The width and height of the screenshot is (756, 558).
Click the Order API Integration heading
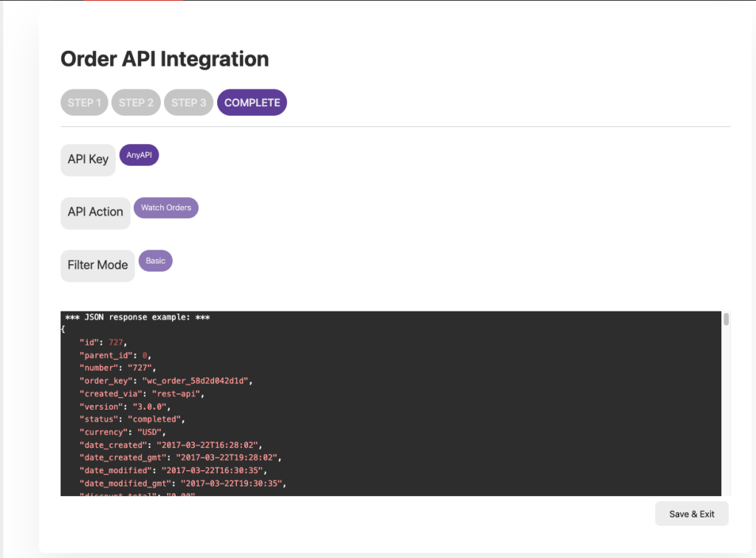165,59
